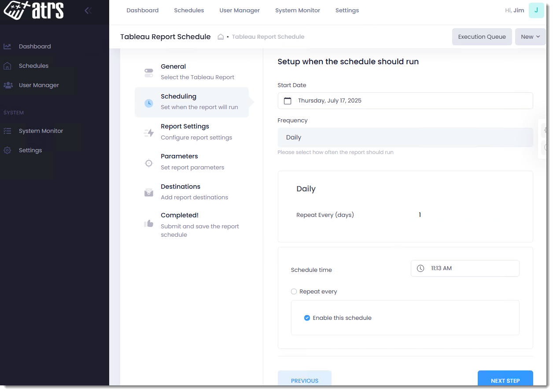Go to Dashboard in the sidebar
This screenshot has height=392, width=553.
pyautogui.click(x=35, y=46)
